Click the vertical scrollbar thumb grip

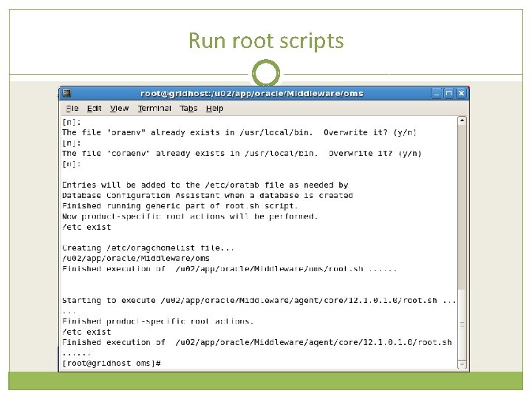click(462, 324)
